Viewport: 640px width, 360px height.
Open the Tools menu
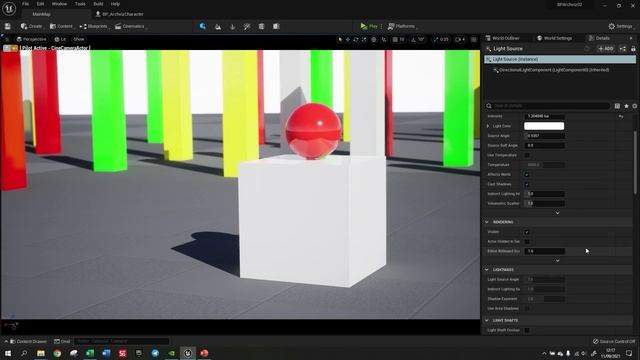[x=80, y=4]
